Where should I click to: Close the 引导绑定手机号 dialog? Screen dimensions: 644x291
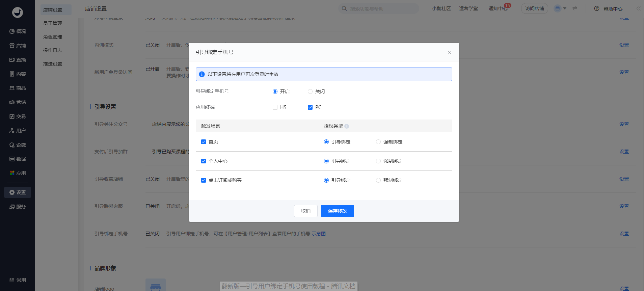click(450, 53)
